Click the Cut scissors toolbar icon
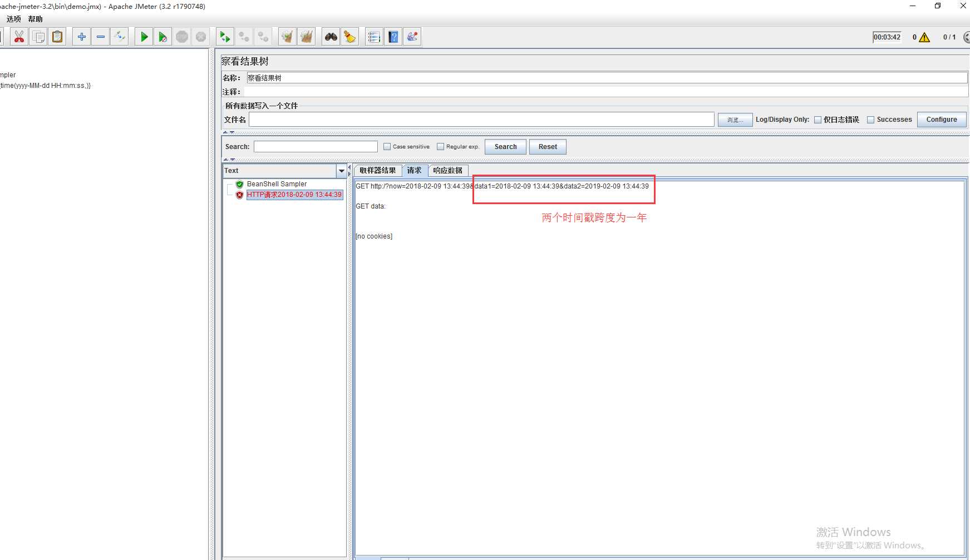This screenshot has height=560, width=970. 19,37
